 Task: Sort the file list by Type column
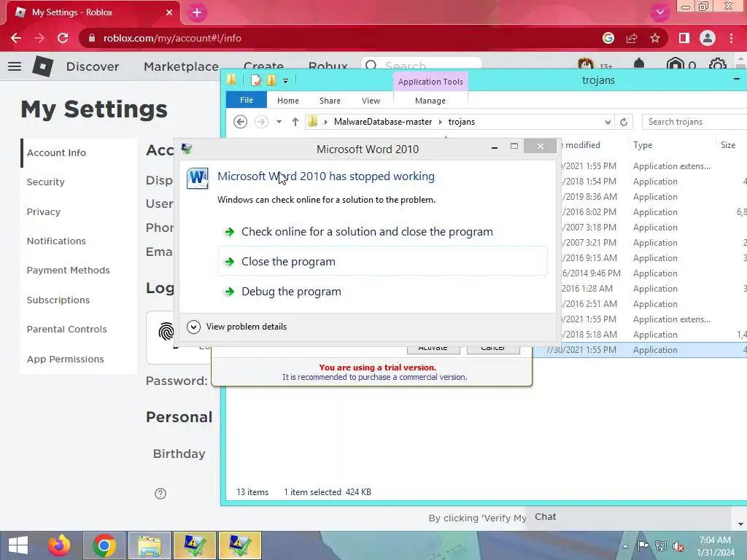(643, 145)
